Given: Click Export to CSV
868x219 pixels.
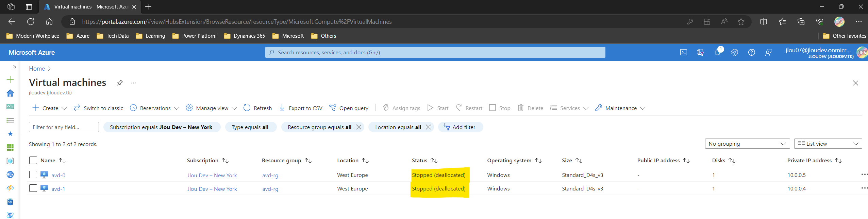Looking at the screenshot, I should coord(301,108).
